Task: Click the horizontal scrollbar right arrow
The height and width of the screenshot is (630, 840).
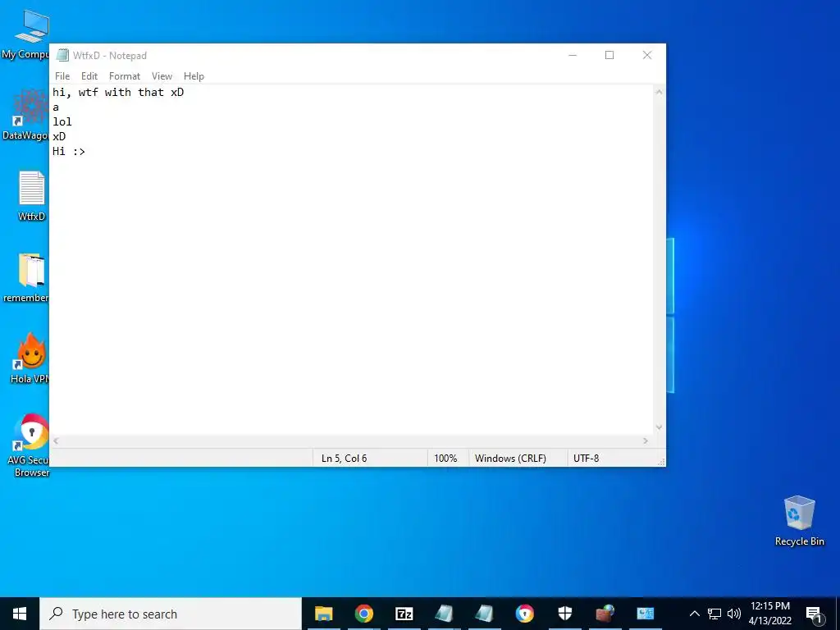Action: [x=646, y=441]
